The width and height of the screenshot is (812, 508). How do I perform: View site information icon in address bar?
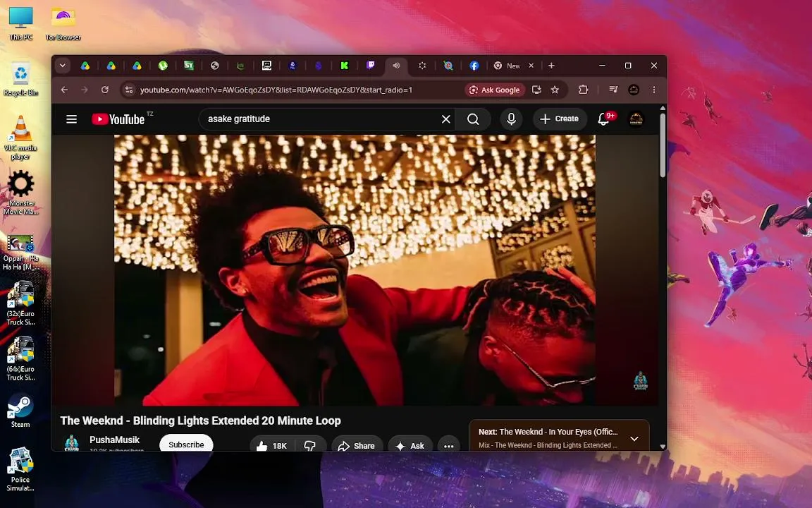[129, 90]
